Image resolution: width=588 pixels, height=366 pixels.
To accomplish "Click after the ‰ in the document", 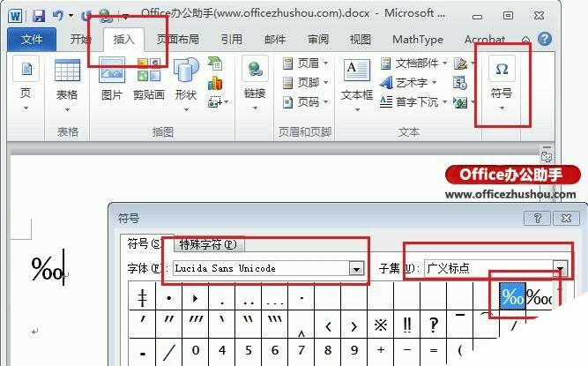I will coord(63,268).
